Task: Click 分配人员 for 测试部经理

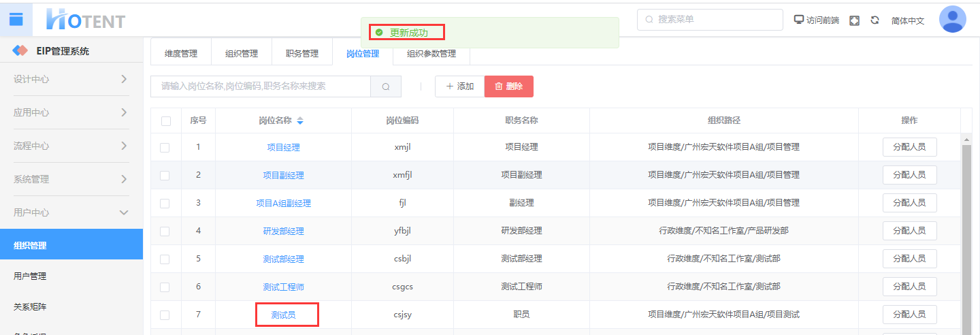Action: pos(909,259)
